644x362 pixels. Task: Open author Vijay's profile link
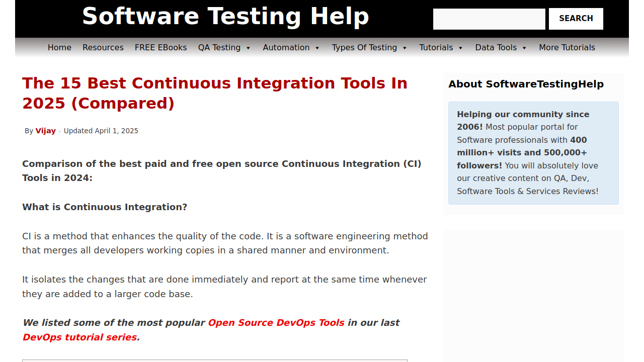point(45,131)
